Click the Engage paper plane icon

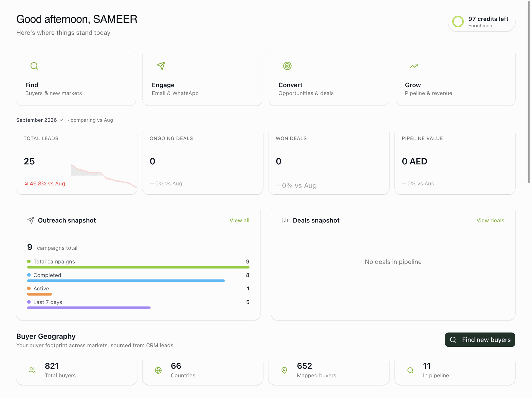pyautogui.click(x=161, y=66)
